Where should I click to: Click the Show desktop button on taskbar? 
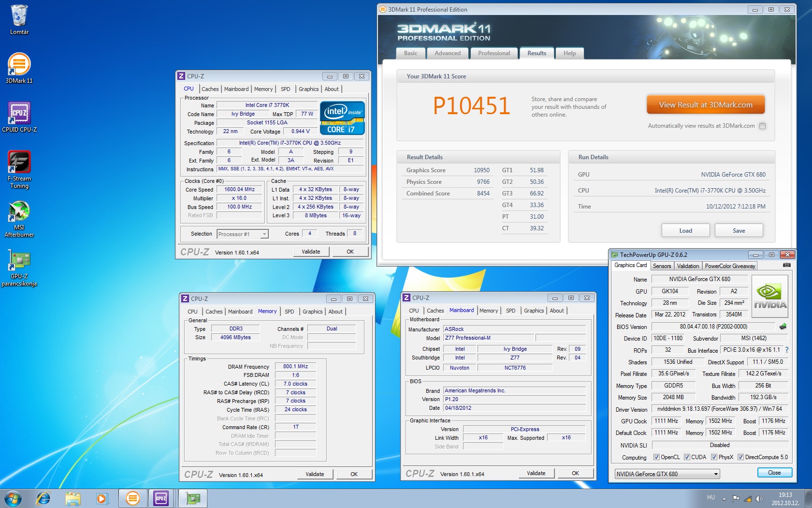tap(808, 498)
